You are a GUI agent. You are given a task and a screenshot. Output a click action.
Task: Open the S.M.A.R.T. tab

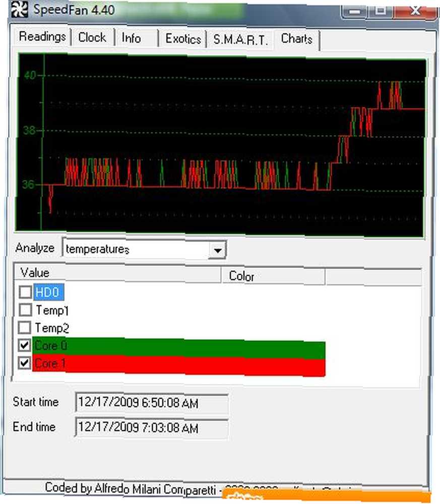(x=240, y=40)
